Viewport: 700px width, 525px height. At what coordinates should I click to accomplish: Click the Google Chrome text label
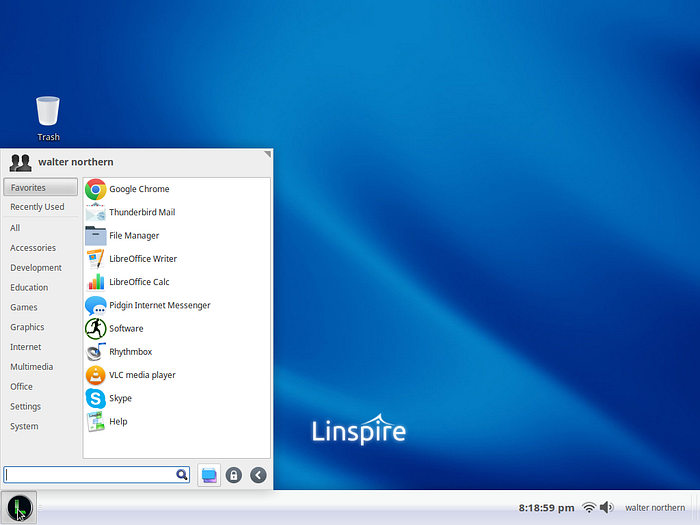point(139,189)
